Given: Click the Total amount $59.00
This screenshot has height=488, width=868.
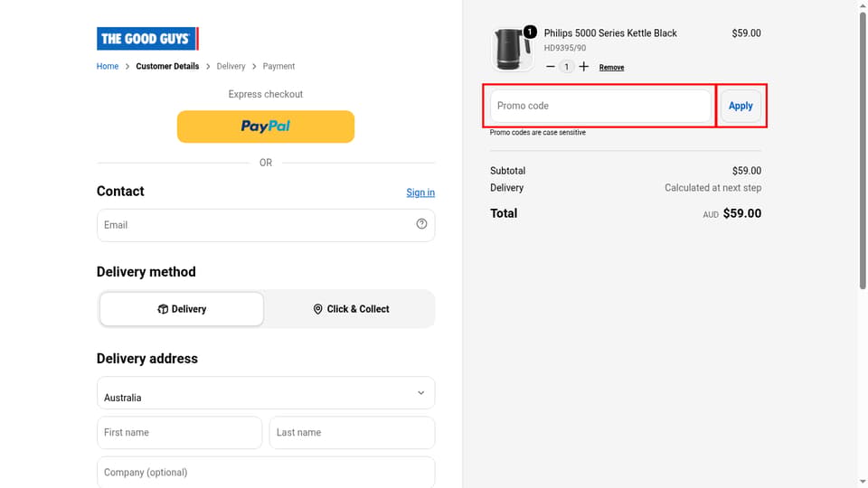Looking at the screenshot, I should click(741, 213).
